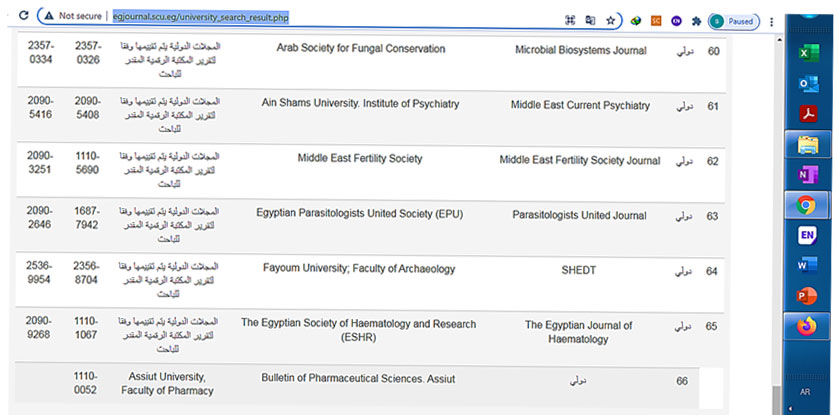Open the translate page icon
838x415 pixels.
[590, 20]
